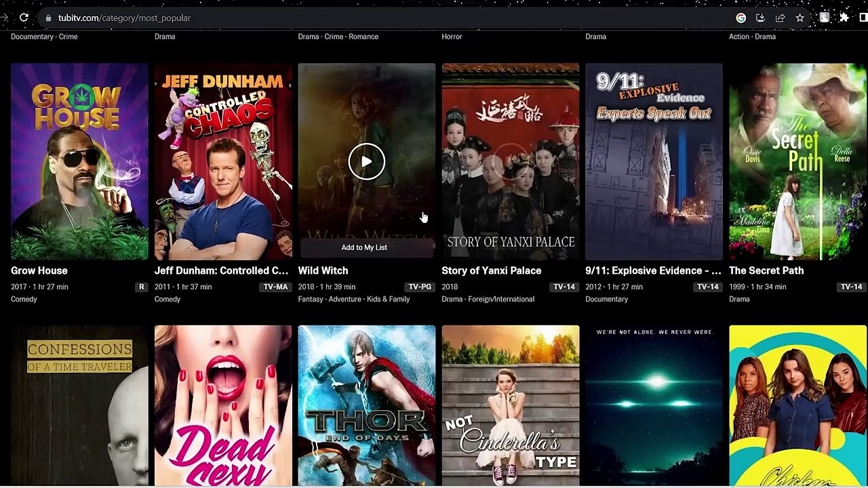
Task: Click '2018 · 1 hr 39 min' under Wild Witch
Action: [327, 287]
